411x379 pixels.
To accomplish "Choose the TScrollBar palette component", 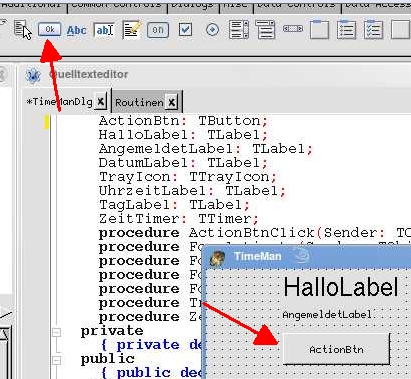I will pos(293,29).
